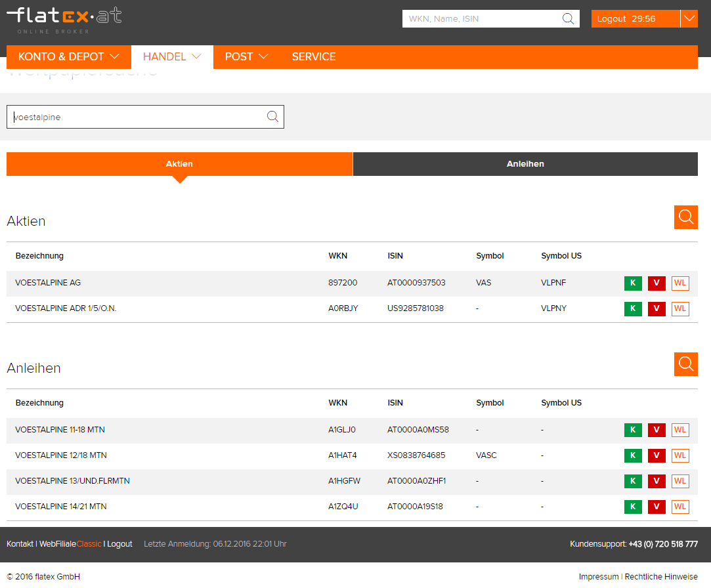This screenshot has width=711, height=588.
Task: Click ISIN AT0000A19S18
Action: [416, 507]
